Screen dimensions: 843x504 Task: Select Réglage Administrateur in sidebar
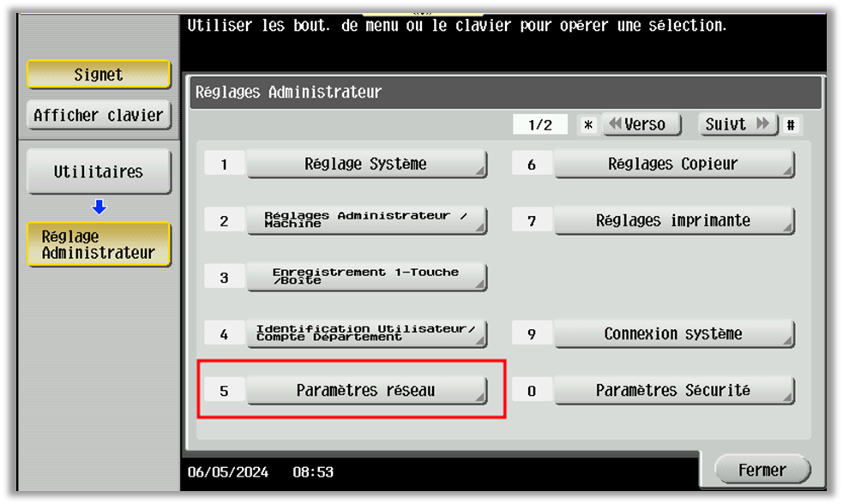[99, 243]
